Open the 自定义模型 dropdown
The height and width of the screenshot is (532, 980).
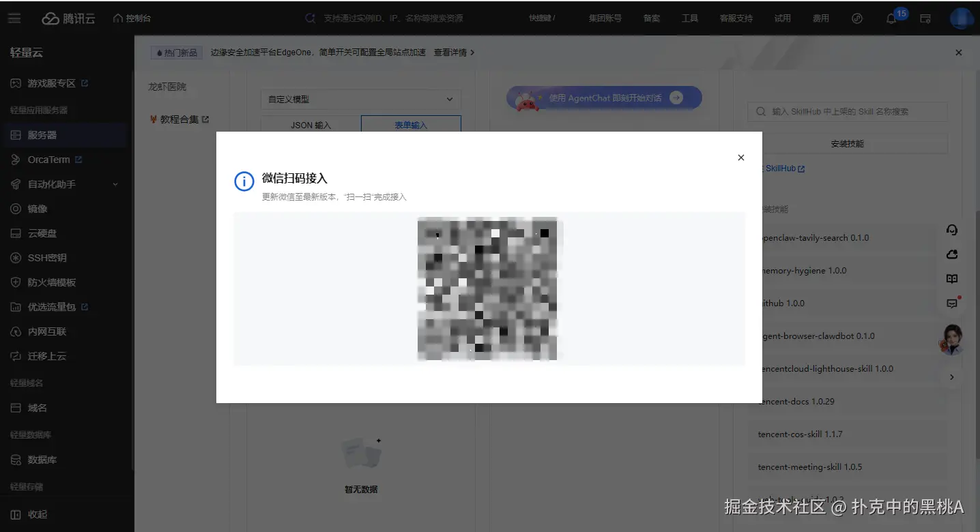361,100
